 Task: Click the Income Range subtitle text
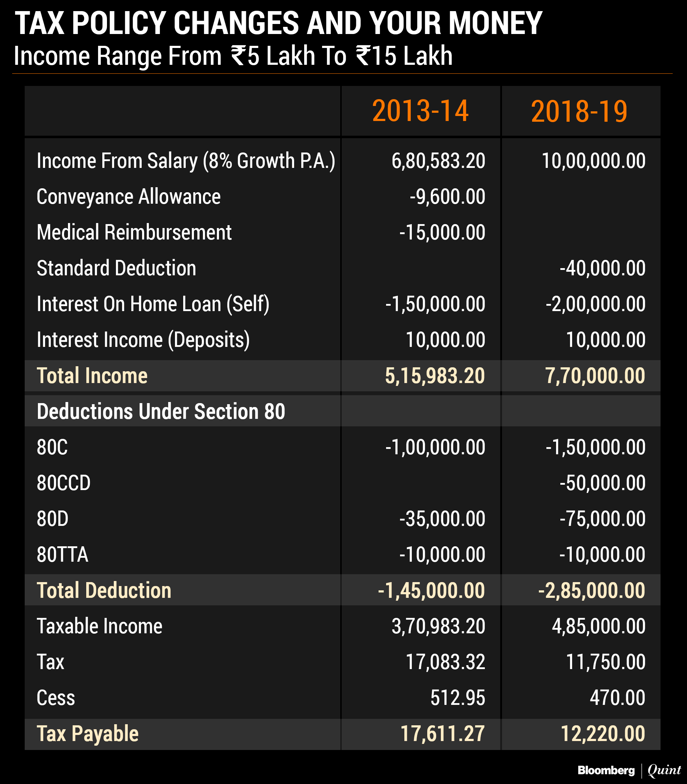(x=233, y=56)
